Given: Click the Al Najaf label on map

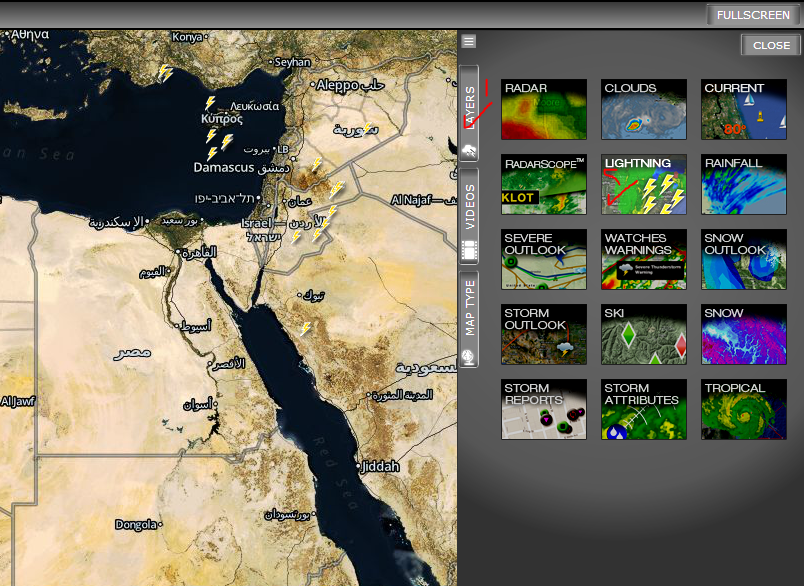Looking at the screenshot, I should pyautogui.click(x=411, y=200).
